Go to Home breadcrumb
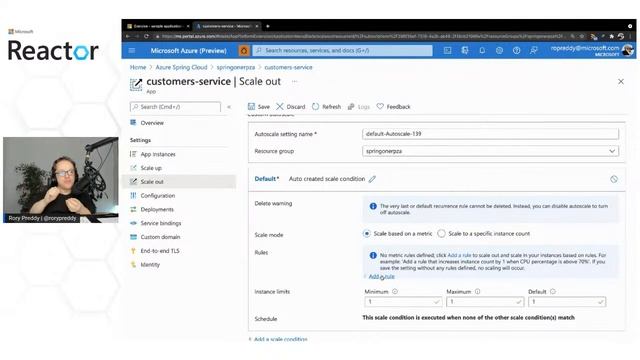Viewport: 640px width, 360px height. point(138,67)
